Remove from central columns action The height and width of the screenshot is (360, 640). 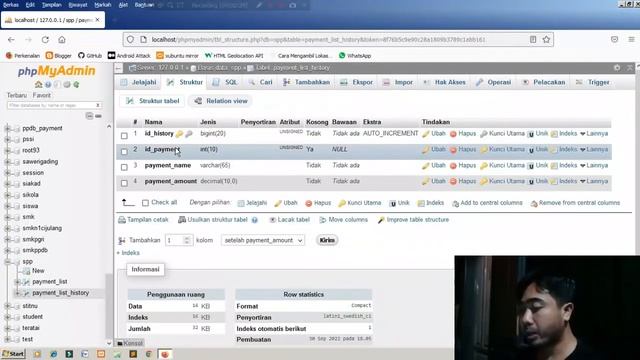point(575,203)
